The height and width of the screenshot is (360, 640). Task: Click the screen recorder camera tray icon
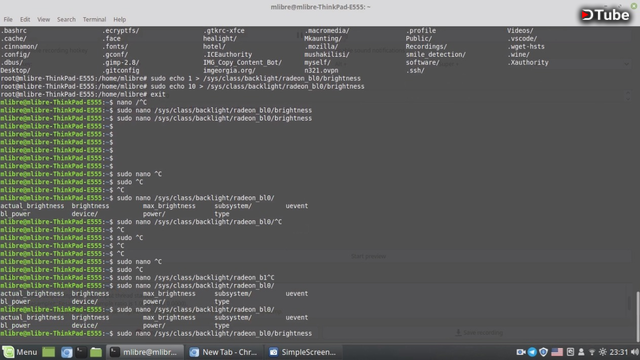pos(520,352)
